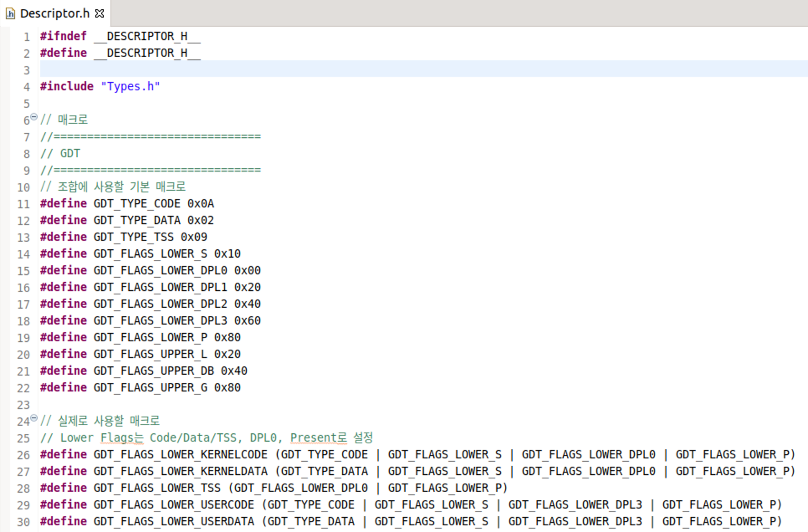This screenshot has width=808, height=532.
Task: Click the underlined word Flags in line 25 comment
Action: (x=117, y=438)
